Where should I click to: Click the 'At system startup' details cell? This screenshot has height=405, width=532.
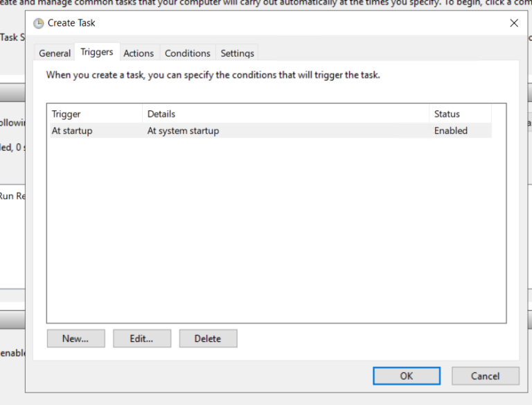click(x=183, y=130)
